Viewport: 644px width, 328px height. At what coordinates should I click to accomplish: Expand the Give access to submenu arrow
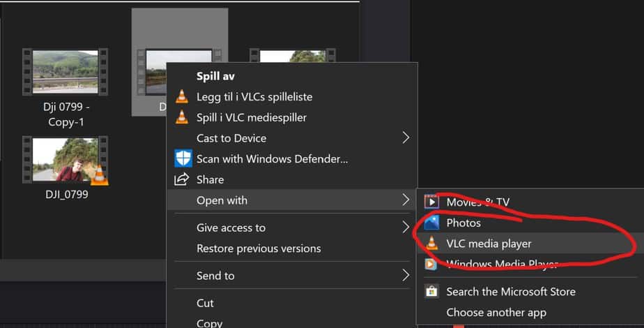click(406, 228)
